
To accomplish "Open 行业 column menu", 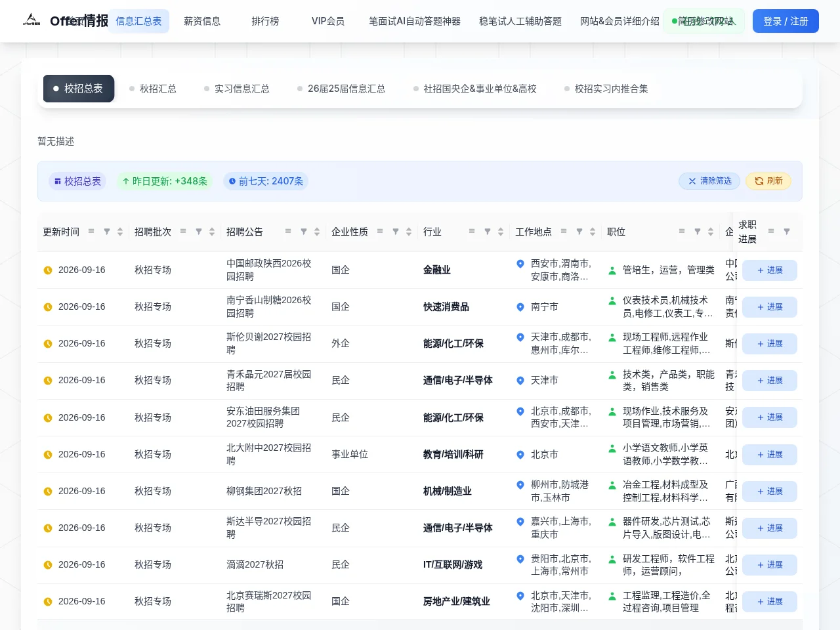I will (472, 232).
